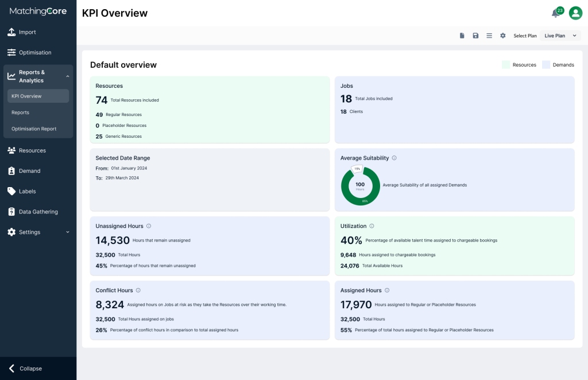Click the 8,324 conflict hours value
Viewport: 588px width, 380px height.
110,305
